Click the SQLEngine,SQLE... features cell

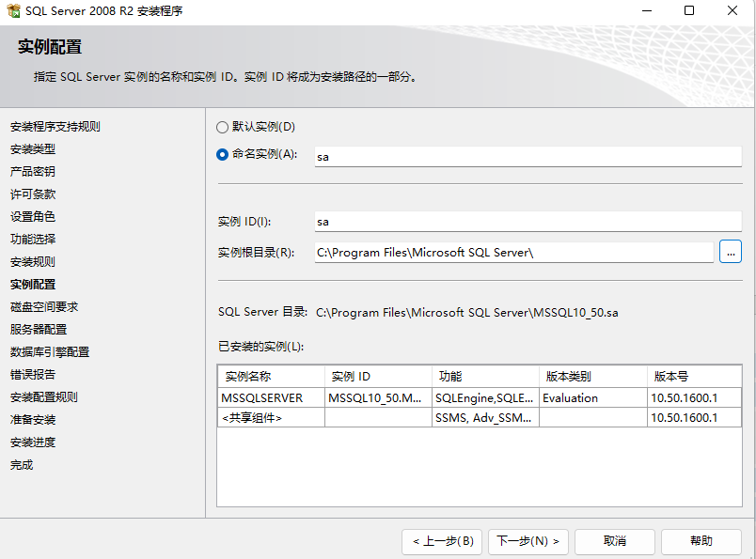point(485,398)
